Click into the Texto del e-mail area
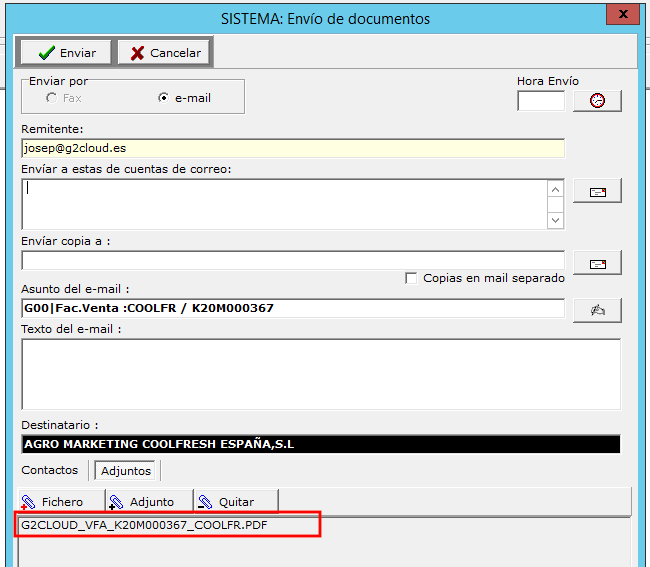 tap(320, 374)
